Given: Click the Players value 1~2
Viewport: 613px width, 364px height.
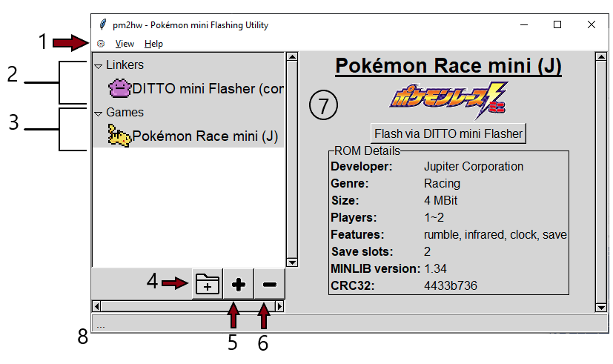Looking at the screenshot, I should 434,217.
